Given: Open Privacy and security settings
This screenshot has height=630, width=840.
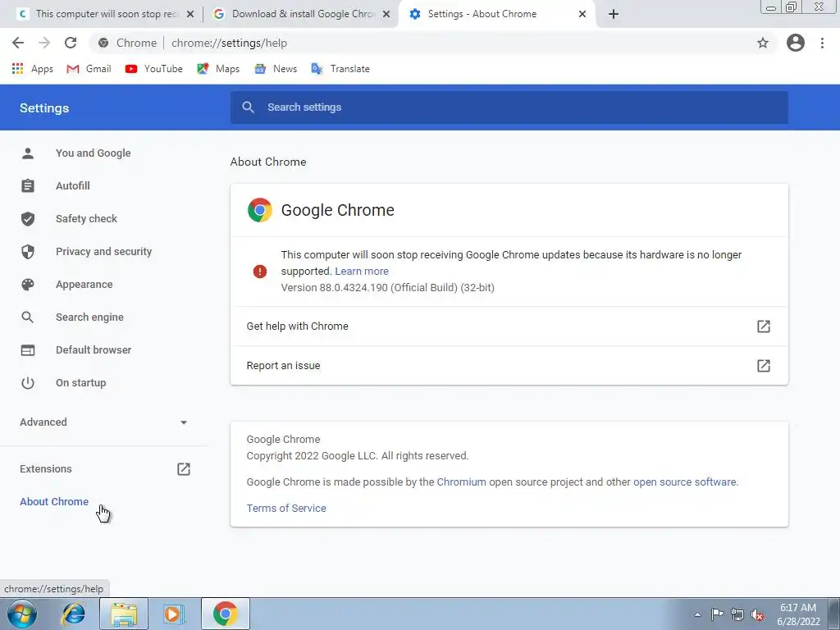Looking at the screenshot, I should tap(103, 252).
